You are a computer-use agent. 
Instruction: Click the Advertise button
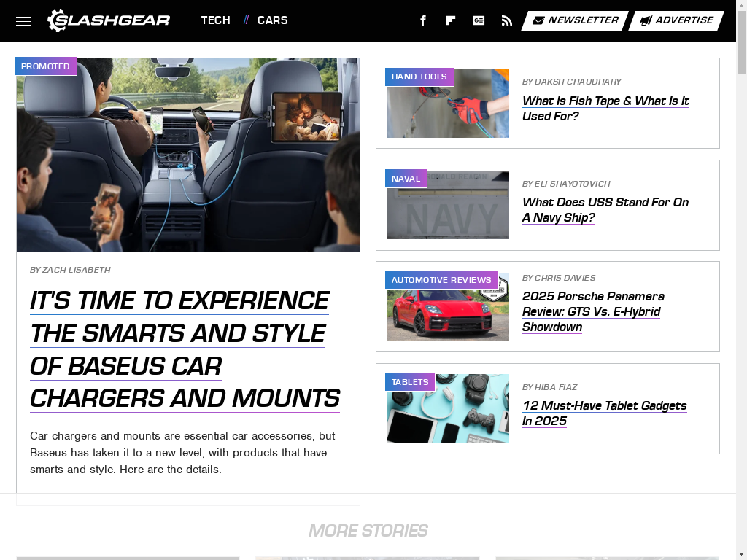coord(676,20)
